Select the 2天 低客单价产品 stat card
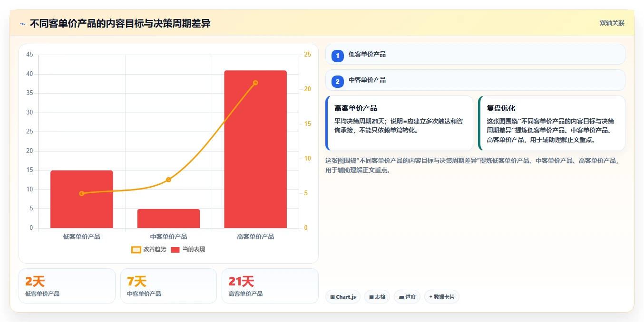 click(67, 286)
